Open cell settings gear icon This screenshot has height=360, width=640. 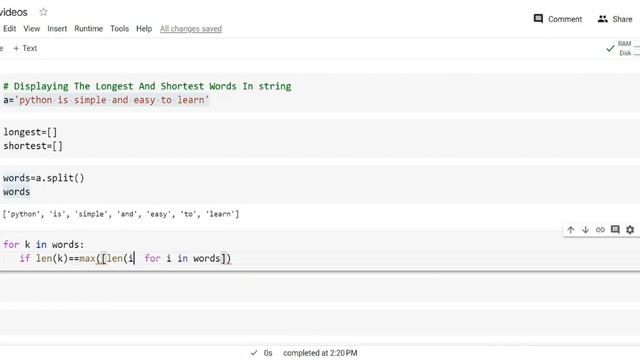click(x=630, y=229)
